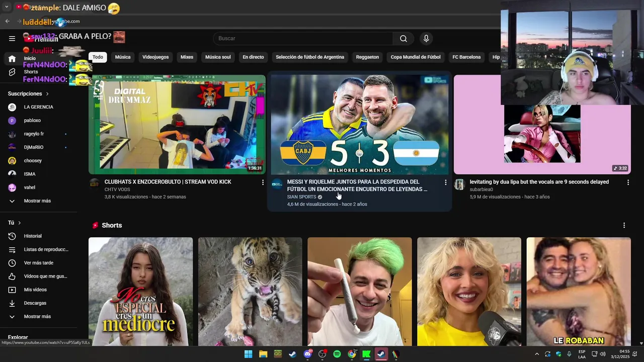
Task: Click the Windows Start button
Action: click(248, 354)
